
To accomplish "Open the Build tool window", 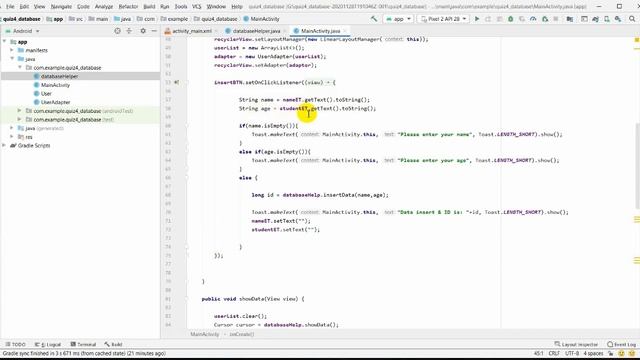I will tap(113, 344).
